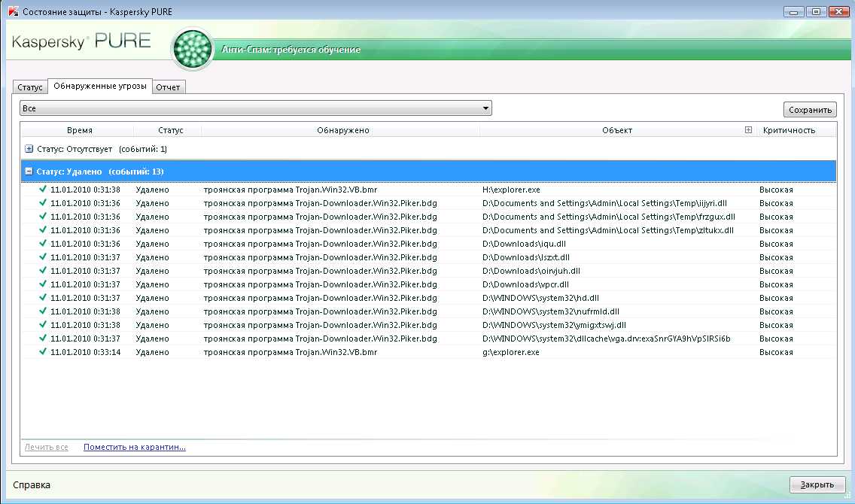Minimize the Kaspersky PURE window
855x504 pixels.
(x=793, y=11)
